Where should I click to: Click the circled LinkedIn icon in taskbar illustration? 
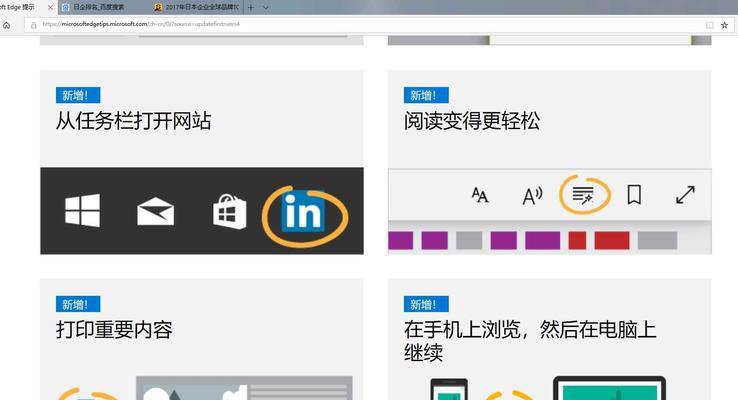(x=303, y=212)
